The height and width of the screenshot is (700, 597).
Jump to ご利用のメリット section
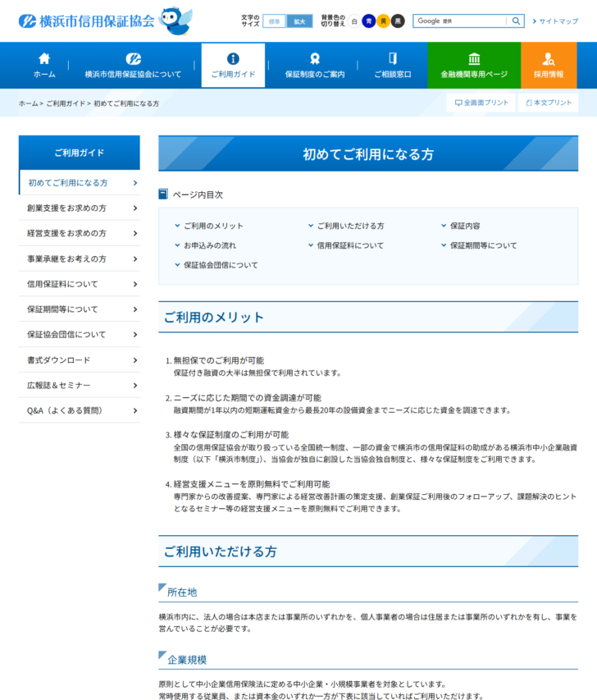[209, 226]
